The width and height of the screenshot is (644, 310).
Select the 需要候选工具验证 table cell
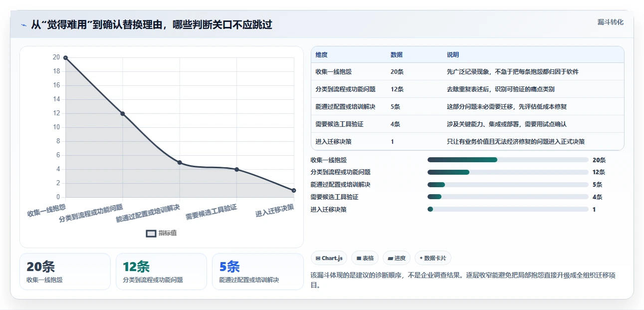340,124
